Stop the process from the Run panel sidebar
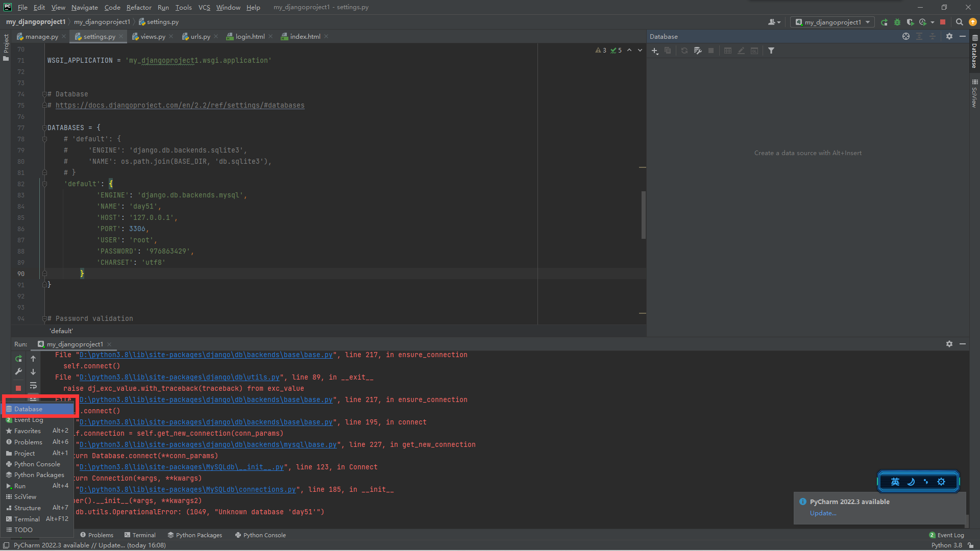This screenshot has width=980, height=551. (18, 388)
